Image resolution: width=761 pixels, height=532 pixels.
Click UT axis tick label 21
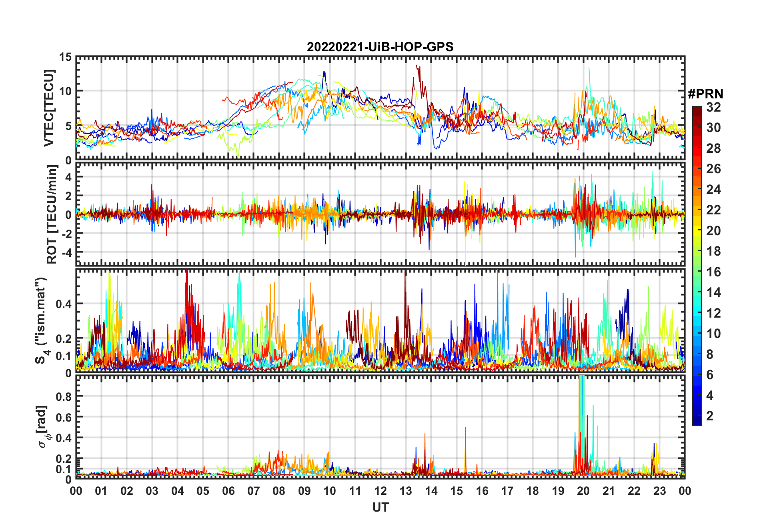tap(609, 491)
